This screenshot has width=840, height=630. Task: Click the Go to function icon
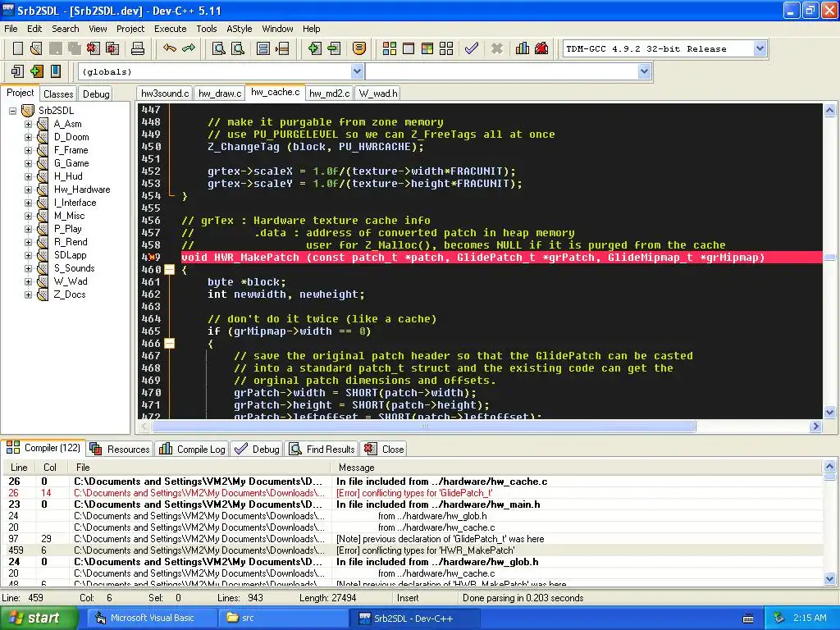(263, 48)
